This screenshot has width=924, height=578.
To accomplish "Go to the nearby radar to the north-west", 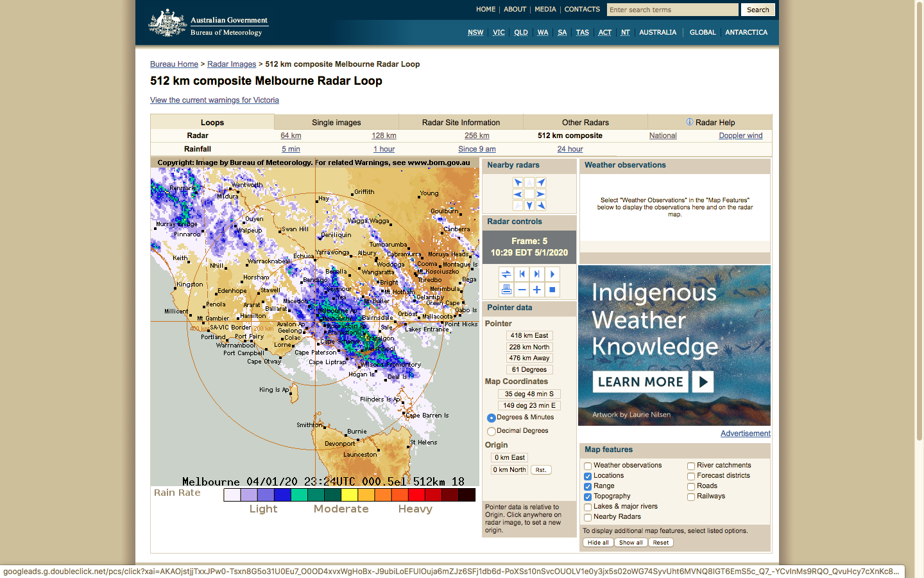I will pyautogui.click(x=518, y=182).
